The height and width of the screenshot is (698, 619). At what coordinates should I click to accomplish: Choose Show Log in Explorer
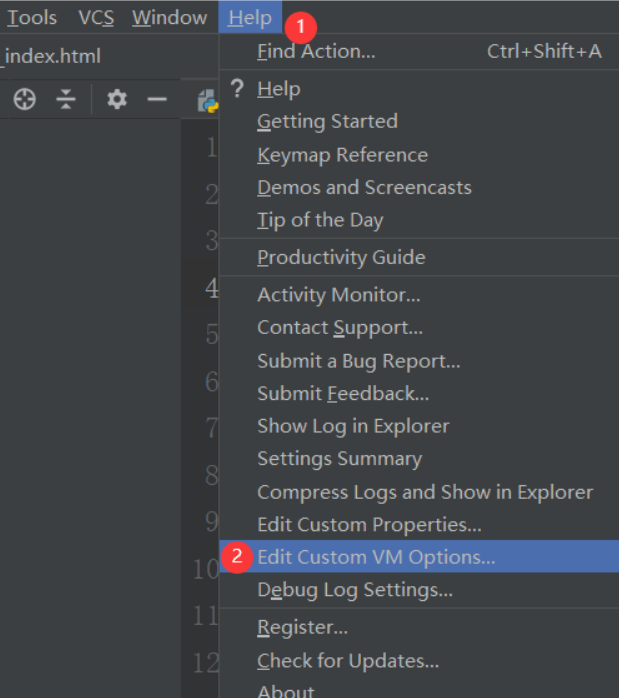(x=353, y=426)
